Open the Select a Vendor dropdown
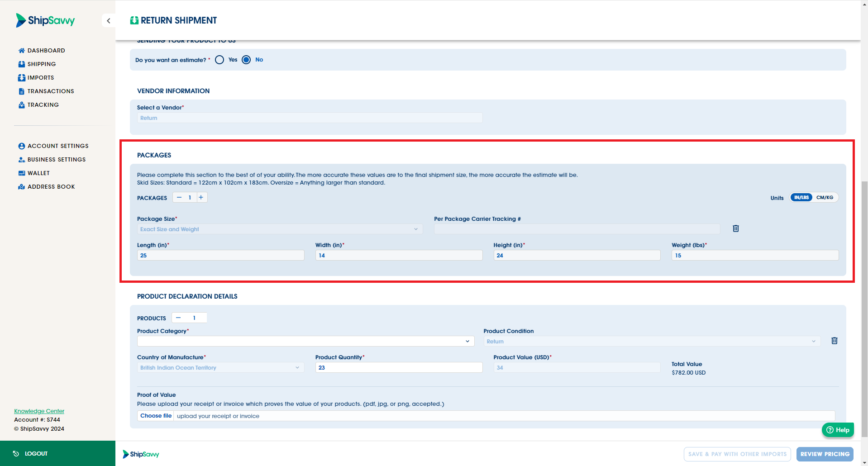Viewport: 868px width, 466px height. [x=310, y=118]
